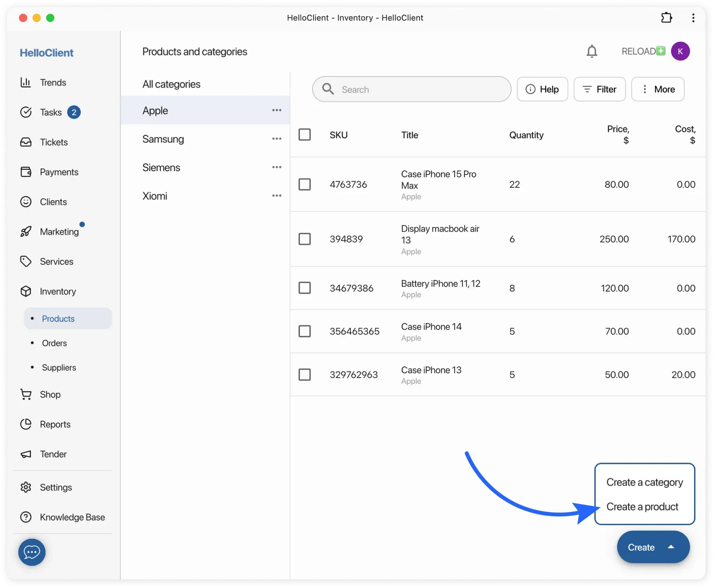The height and width of the screenshot is (588, 714).
Task: Collapse the Create button chevron
Action: tap(671, 547)
